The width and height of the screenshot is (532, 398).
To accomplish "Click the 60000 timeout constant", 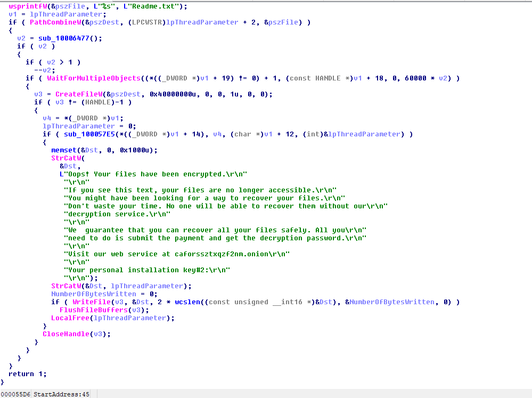I will (x=415, y=78).
